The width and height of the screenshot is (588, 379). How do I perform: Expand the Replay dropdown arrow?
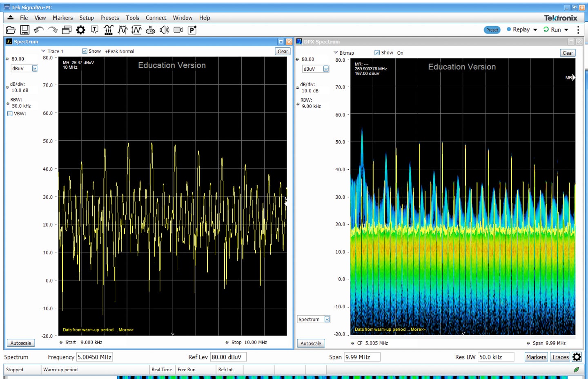click(x=535, y=30)
